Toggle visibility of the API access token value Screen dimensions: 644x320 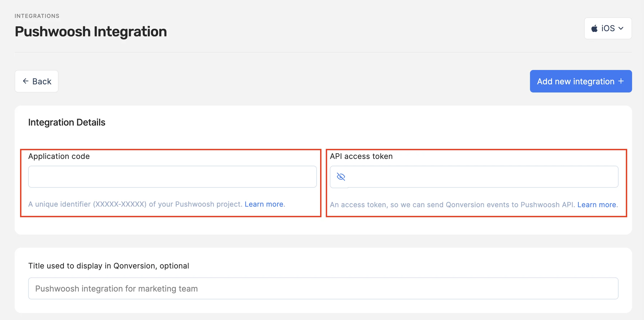(x=341, y=177)
